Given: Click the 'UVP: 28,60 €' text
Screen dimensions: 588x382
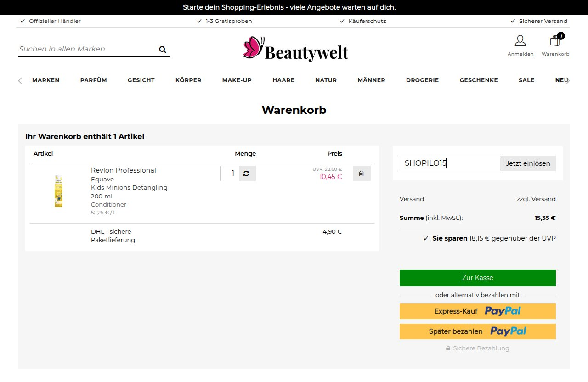Looking at the screenshot, I should (x=327, y=169).
